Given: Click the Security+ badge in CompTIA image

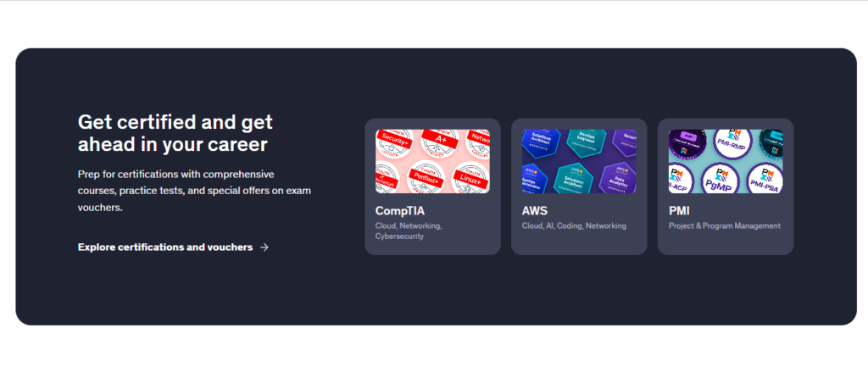Looking at the screenshot, I should pyautogui.click(x=395, y=140).
